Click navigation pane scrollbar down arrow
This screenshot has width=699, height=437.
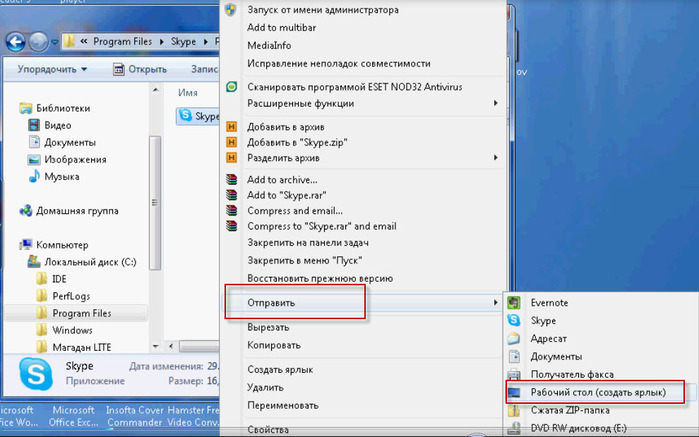[x=155, y=346]
